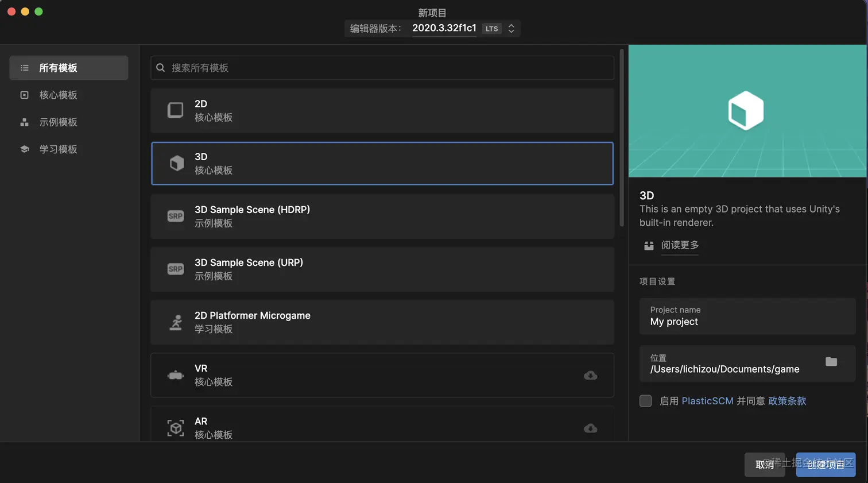Click the version selector up-down arrows
Image resolution: width=868 pixels, height=483 pixels.
511,28
